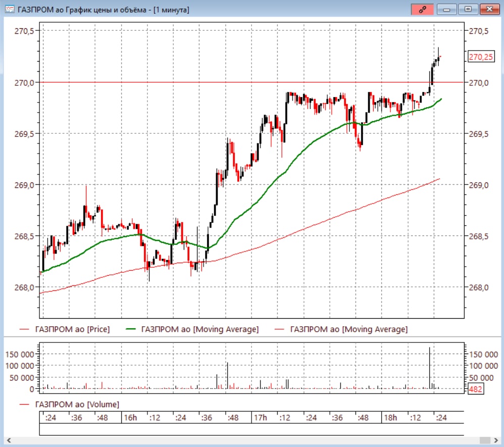
Task: Select the red Moving Average legend label
Action: pyautogui.click(x=349, y=329)
